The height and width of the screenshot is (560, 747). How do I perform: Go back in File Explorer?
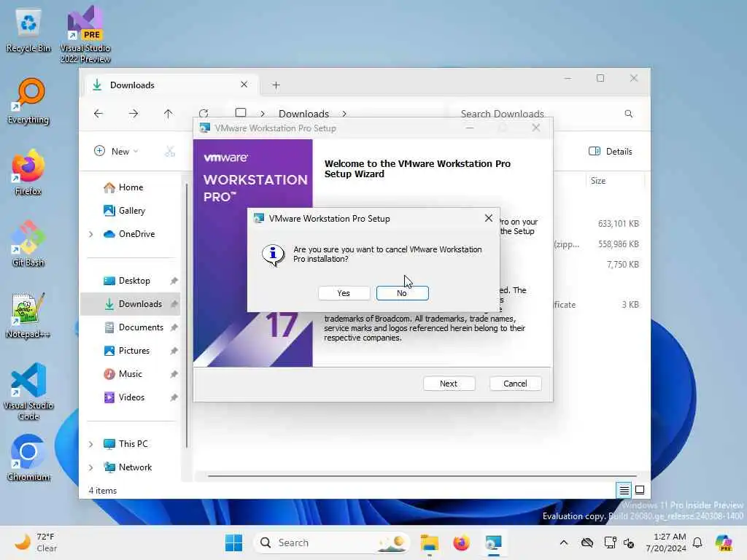(98, 113)
